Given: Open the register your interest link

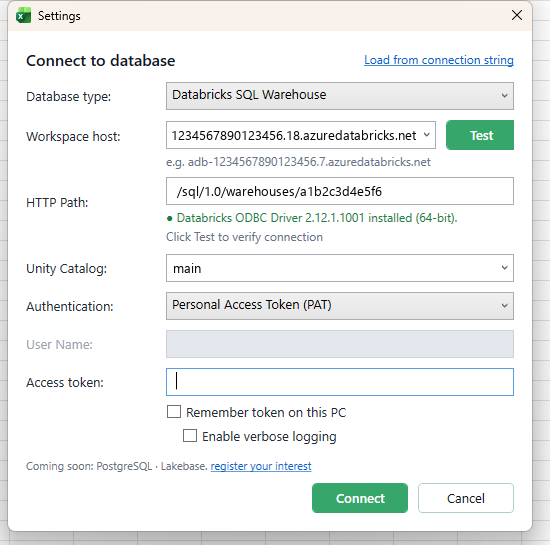Looking at the screenshot, I should pos(261,466).
